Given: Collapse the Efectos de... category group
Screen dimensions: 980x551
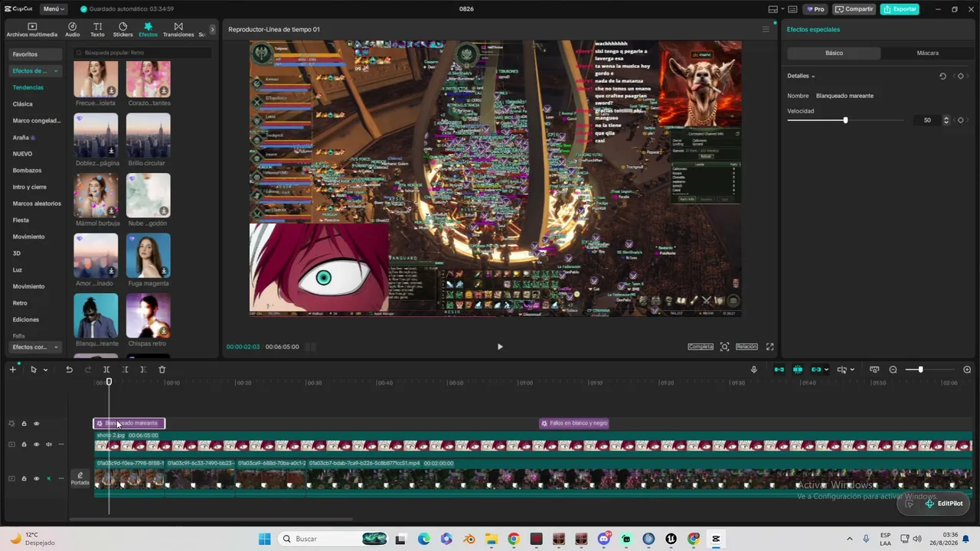Looking at the screenshot, I should click(35, 70).
